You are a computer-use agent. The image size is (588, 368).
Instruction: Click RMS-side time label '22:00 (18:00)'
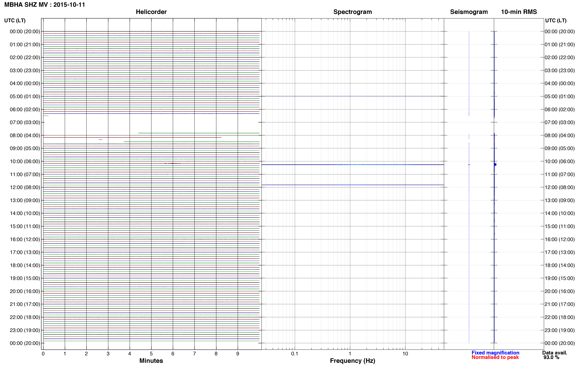[560, 317]
